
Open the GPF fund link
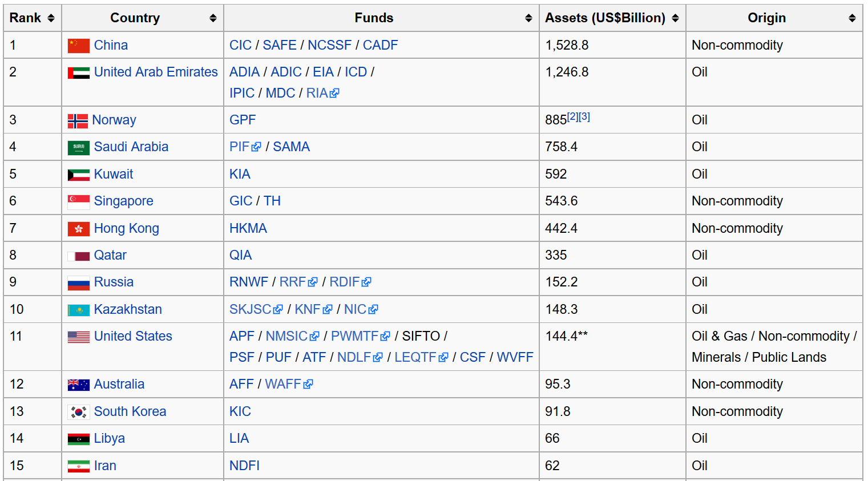click(243, 120)
